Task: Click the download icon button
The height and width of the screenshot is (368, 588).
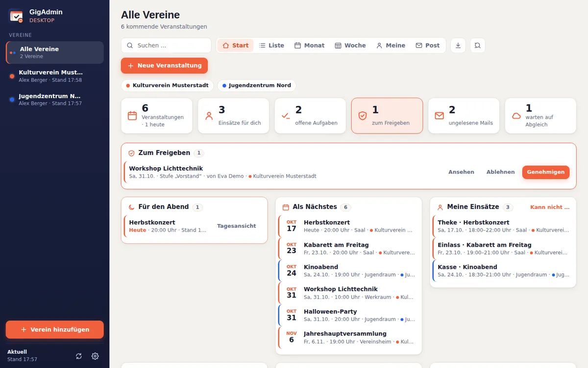Action: coord(458,46)
